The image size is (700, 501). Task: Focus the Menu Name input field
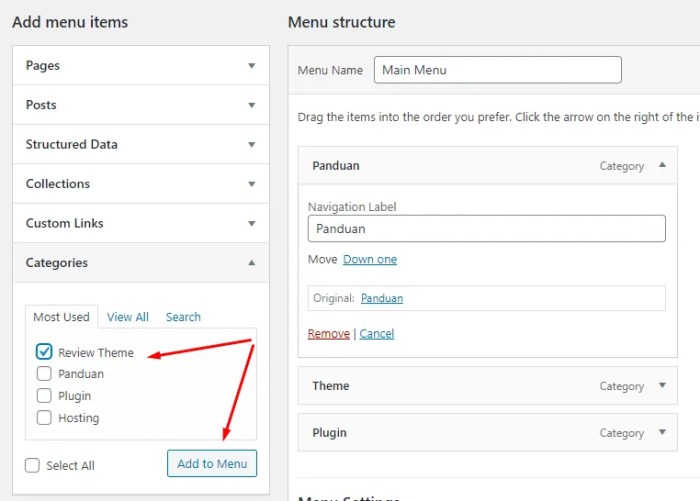click(x=498, y=70)
